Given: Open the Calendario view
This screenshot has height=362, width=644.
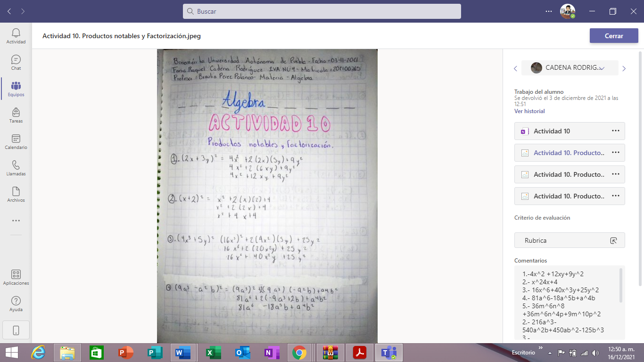Looking at the screenshot, I should coord(16,141).
